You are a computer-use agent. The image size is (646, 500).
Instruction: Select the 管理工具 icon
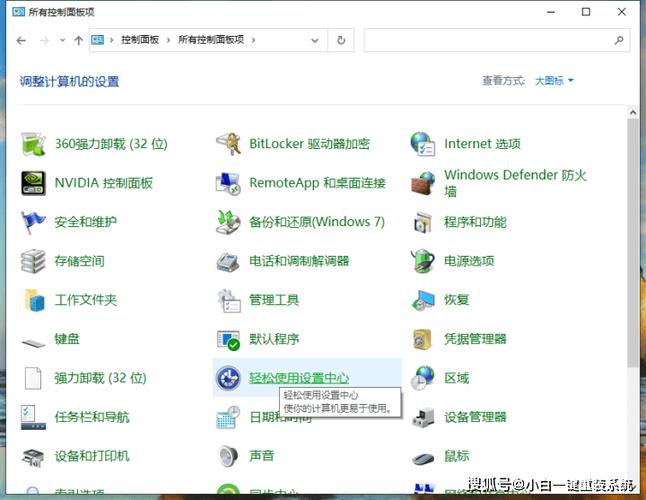point(228,300)
